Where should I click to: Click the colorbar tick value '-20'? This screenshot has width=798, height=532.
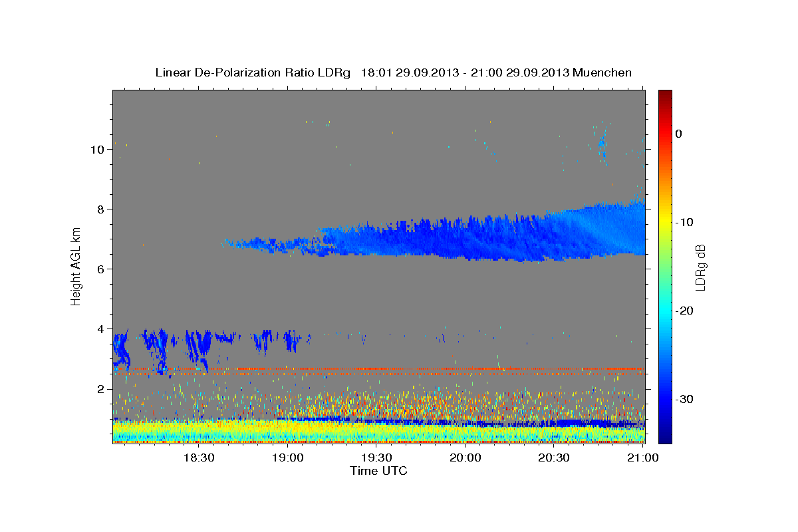tap(684, 311)
